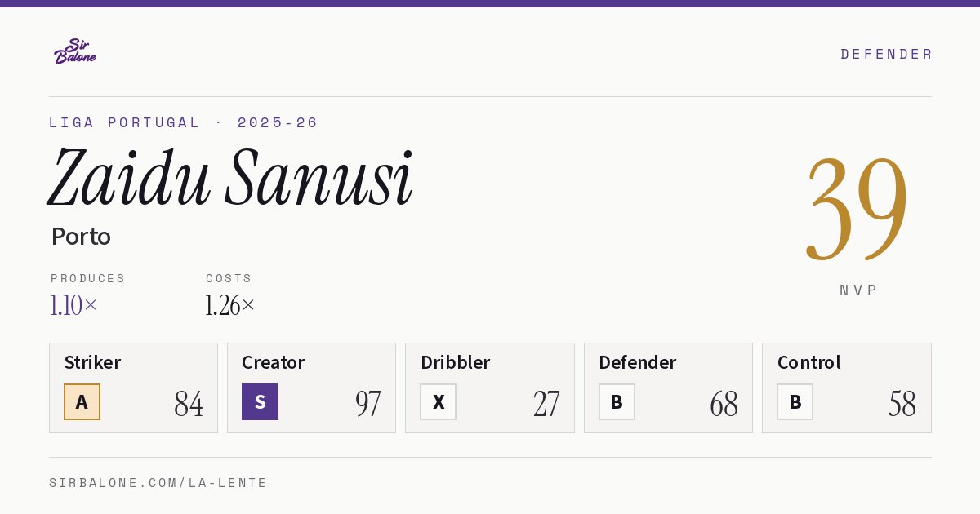Select the Dribbler stat card title

point(456,362)
